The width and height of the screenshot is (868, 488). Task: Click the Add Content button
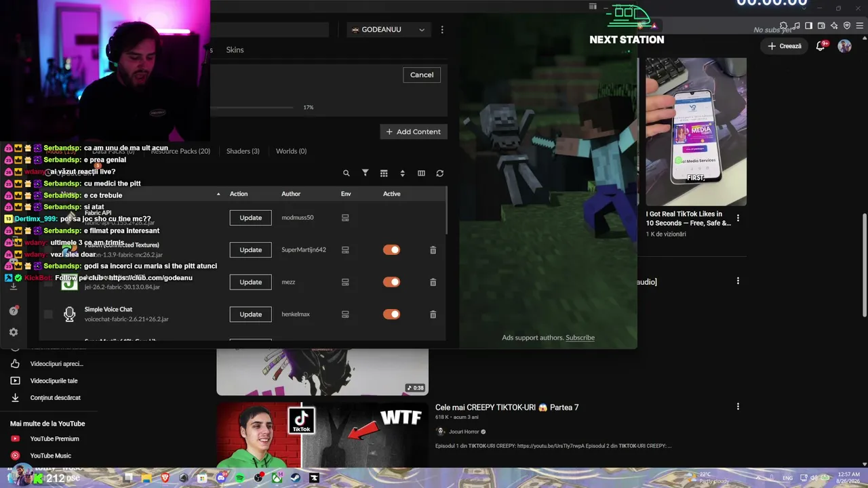click(x=414, y=131)
